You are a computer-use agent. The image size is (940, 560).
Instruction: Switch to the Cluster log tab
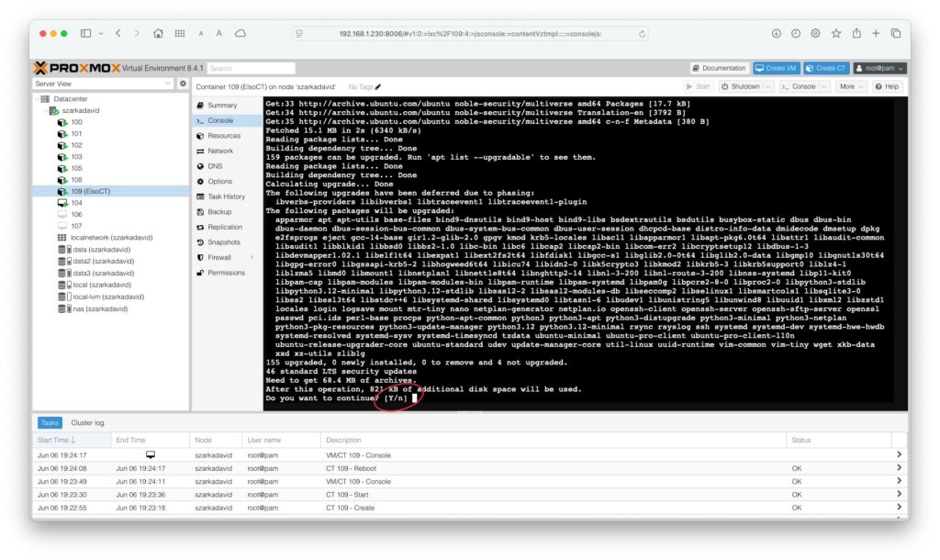click(x=87, y=422)
